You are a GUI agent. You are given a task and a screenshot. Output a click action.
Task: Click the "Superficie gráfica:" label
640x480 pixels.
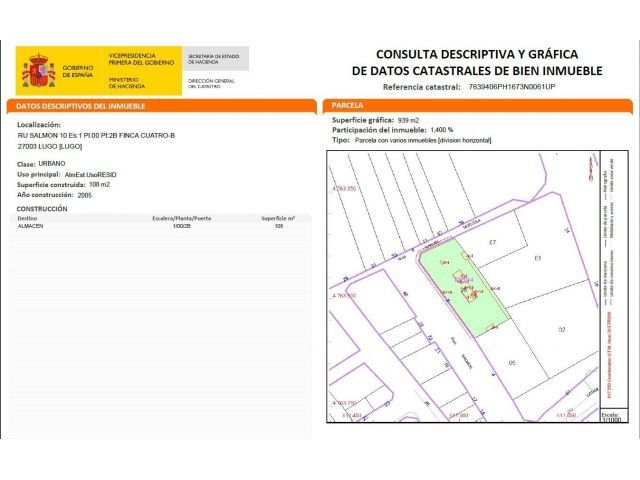363,120
